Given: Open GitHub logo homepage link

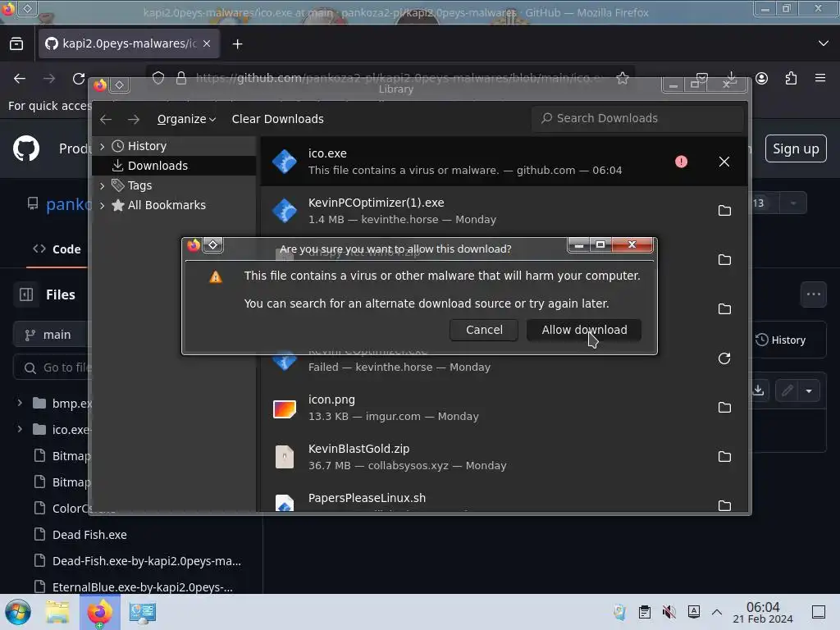Looking at the screenshot, I should 25,148.
